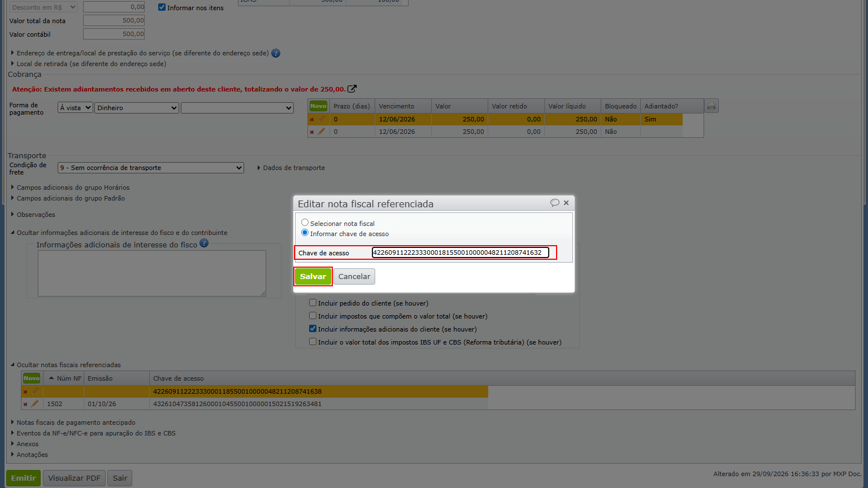This screenshot has width=868, height=488.
Task: Select the Selecionar nota fiscal radio option
Action: (x=305, y=223)
